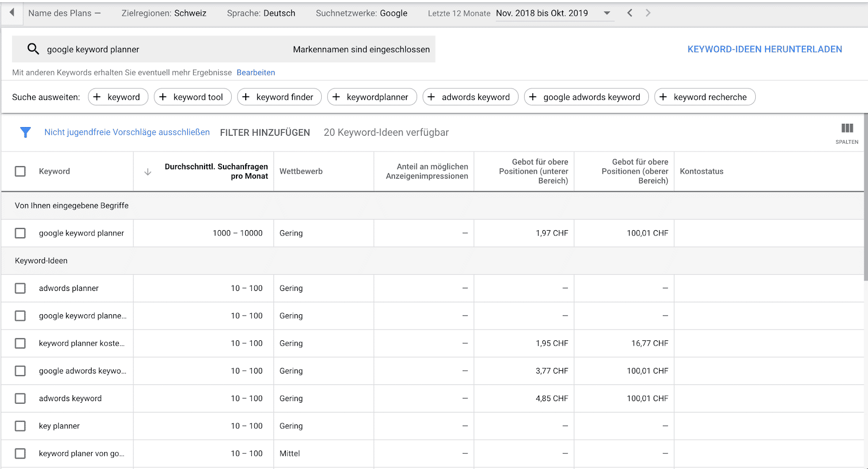Click the sort arrow beside Suchanfragen column

(x=148, y=172)
